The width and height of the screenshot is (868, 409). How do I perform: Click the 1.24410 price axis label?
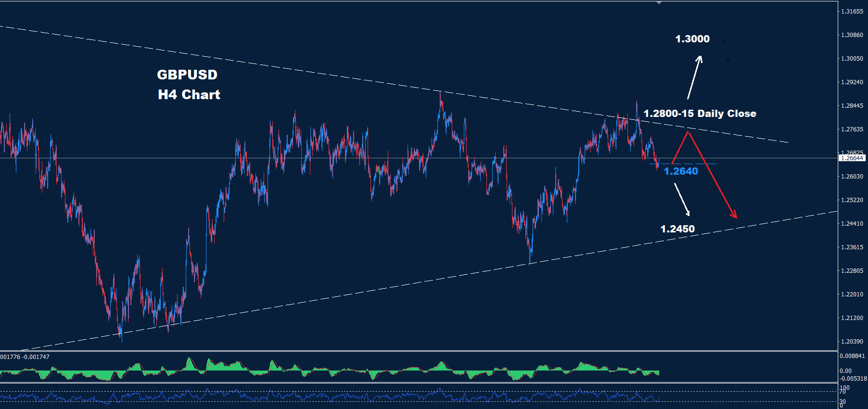click(852, 224)
